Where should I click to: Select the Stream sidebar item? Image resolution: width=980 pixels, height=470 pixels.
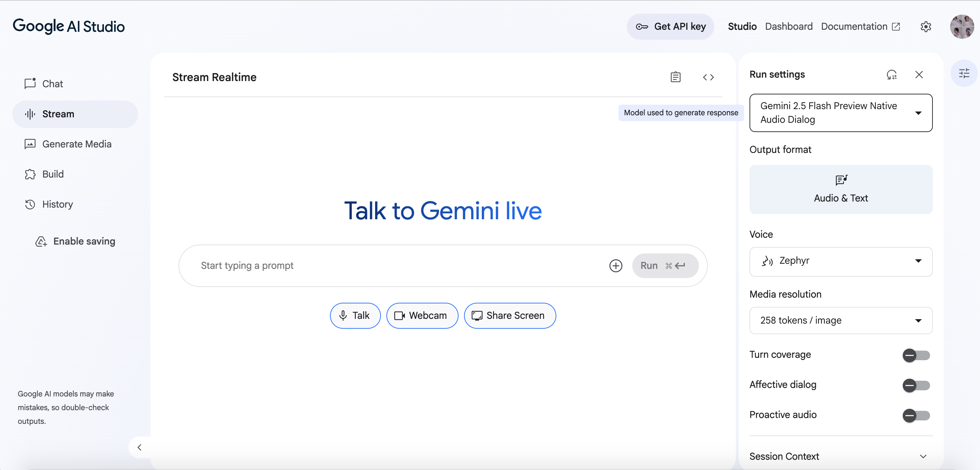point(75,114)
